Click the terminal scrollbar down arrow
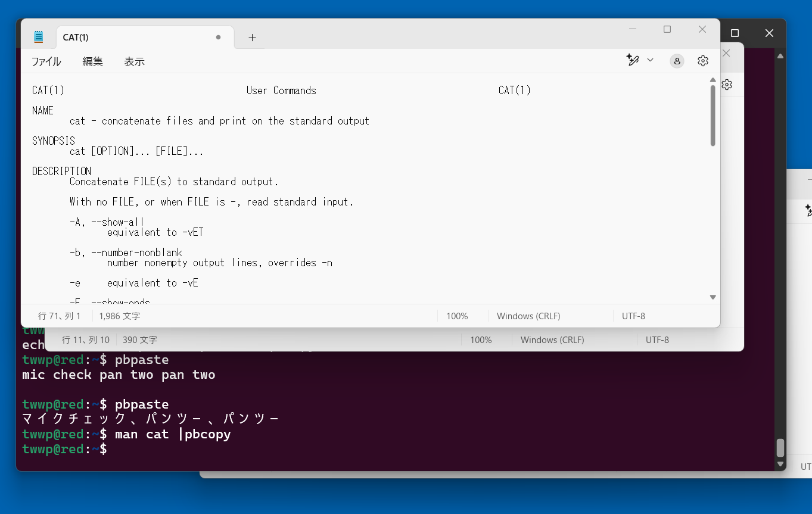This screenshot has height=514, width=812. (780, 464)
